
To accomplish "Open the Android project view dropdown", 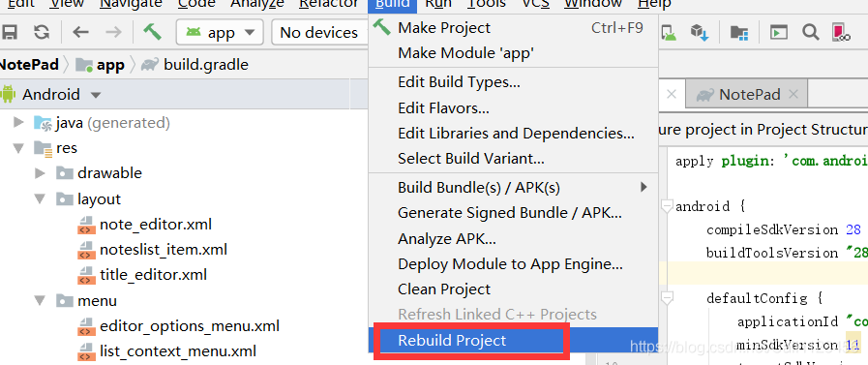I will tap(51, 95).
